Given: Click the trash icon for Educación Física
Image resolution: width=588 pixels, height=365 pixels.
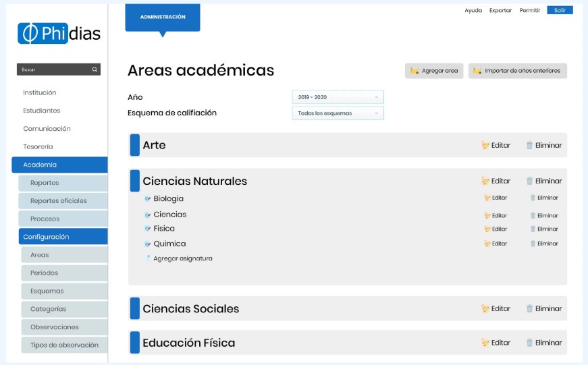Looking at the screenshot, I should point(530,343).
